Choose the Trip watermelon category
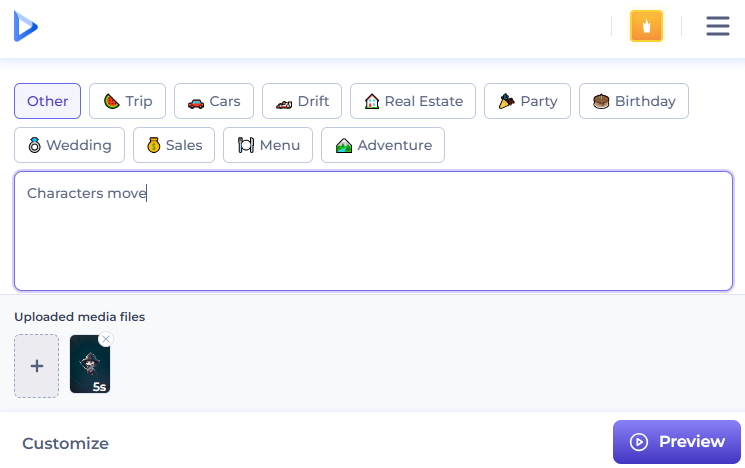 127,101
